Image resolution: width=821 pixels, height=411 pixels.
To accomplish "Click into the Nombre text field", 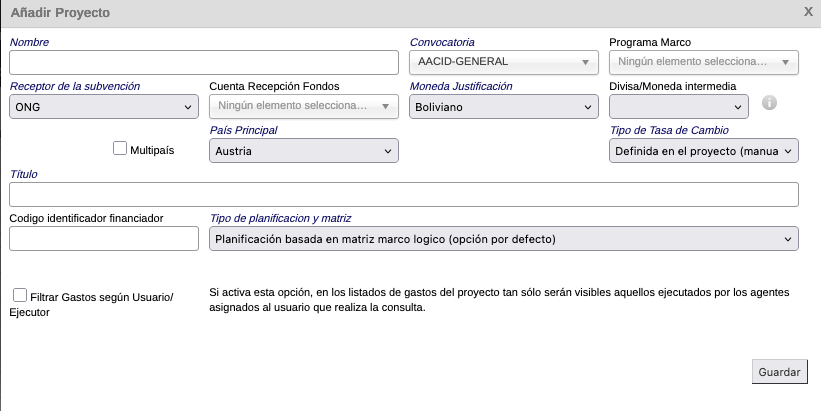I will [204, 62].
